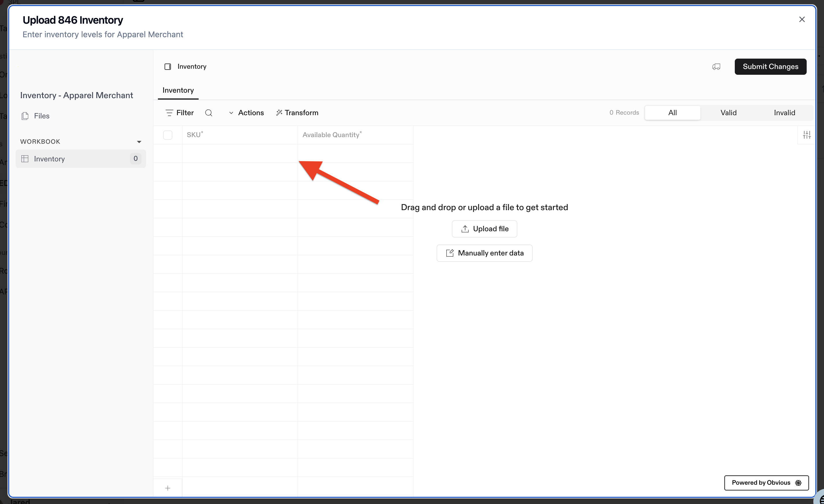Open Files in the sidebar
The height and width of the screenshot is (504, 824).
click(35, 116)
